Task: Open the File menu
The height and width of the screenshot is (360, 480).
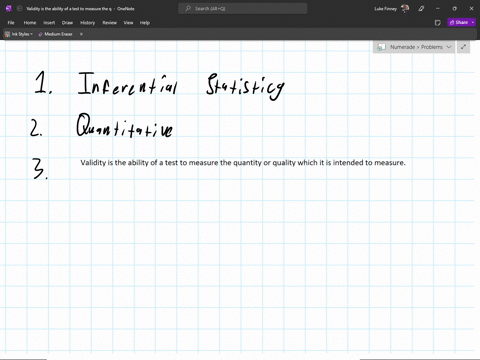Action: [11, 23]
